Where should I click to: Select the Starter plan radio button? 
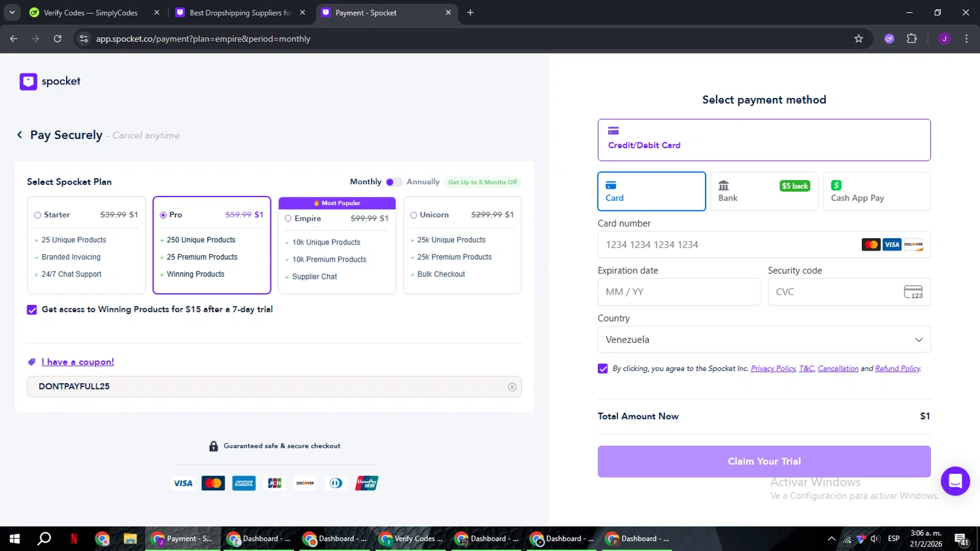(x=37, y=215)
